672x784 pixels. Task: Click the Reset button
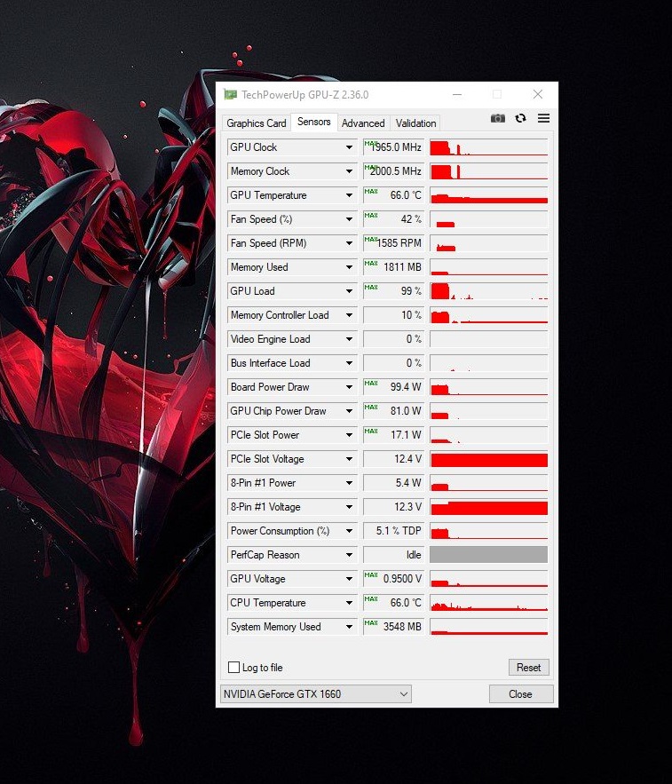(x=528, y=667)
